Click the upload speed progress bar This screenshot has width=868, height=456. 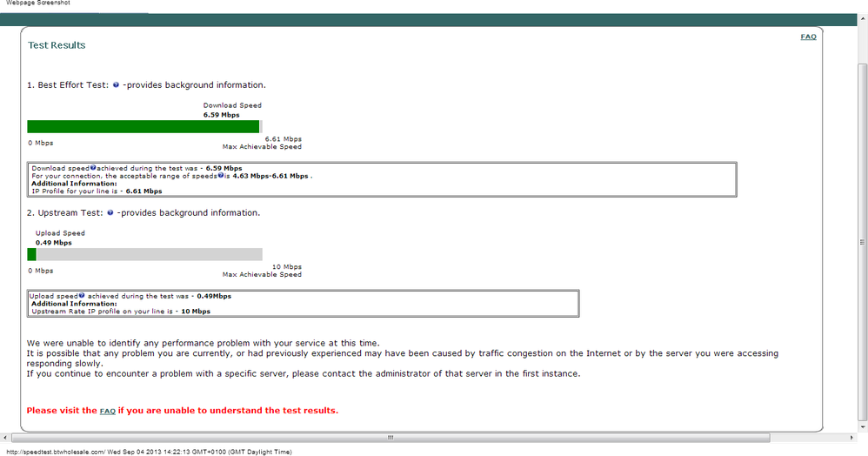(144, 254)
